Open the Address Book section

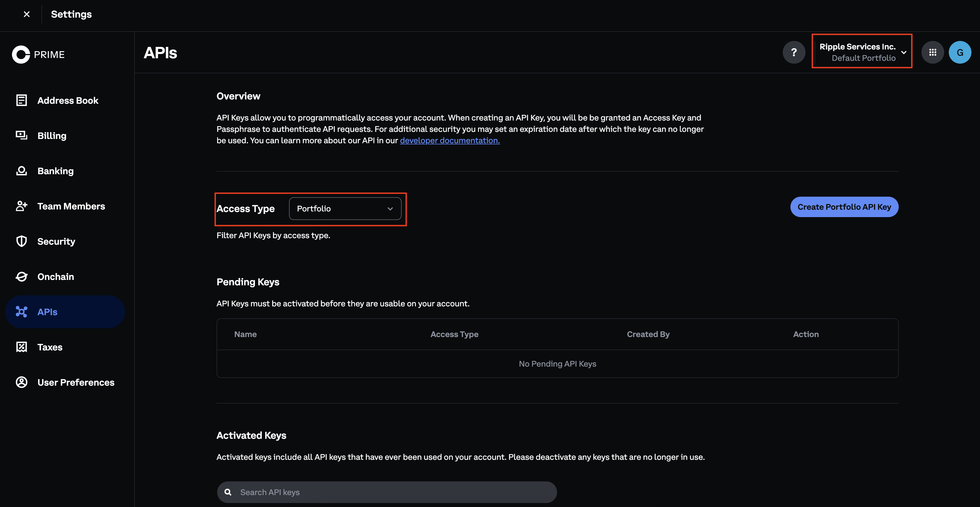pyautogui.click(x=68, y=100)
